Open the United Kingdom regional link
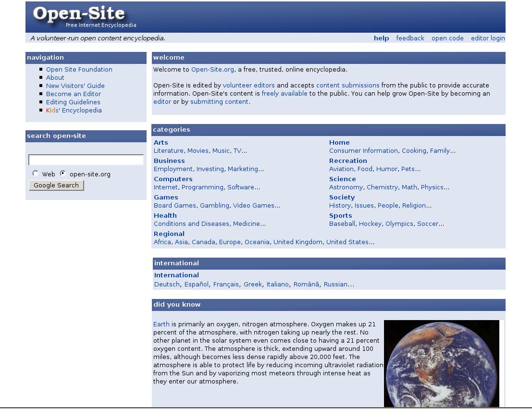 298,242
